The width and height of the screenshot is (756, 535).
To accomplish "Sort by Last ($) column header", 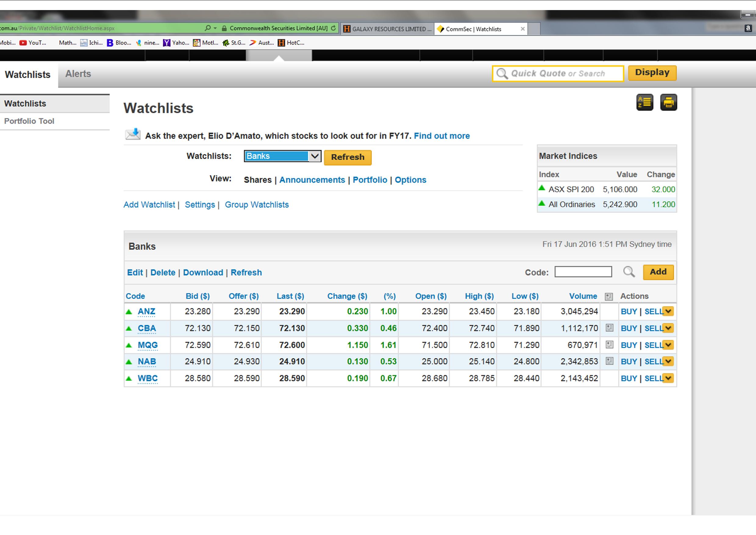I will coord(290,296).
